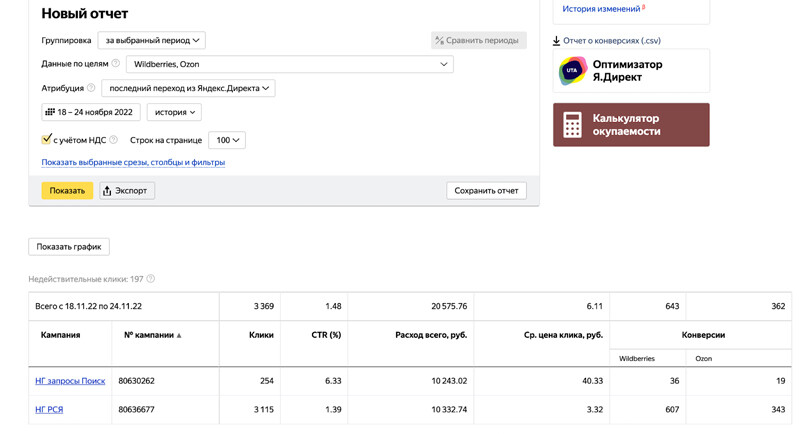
Task: Expand the Данные по целям dropdown Wildberries, Ozon
Action: coord(290,64)
